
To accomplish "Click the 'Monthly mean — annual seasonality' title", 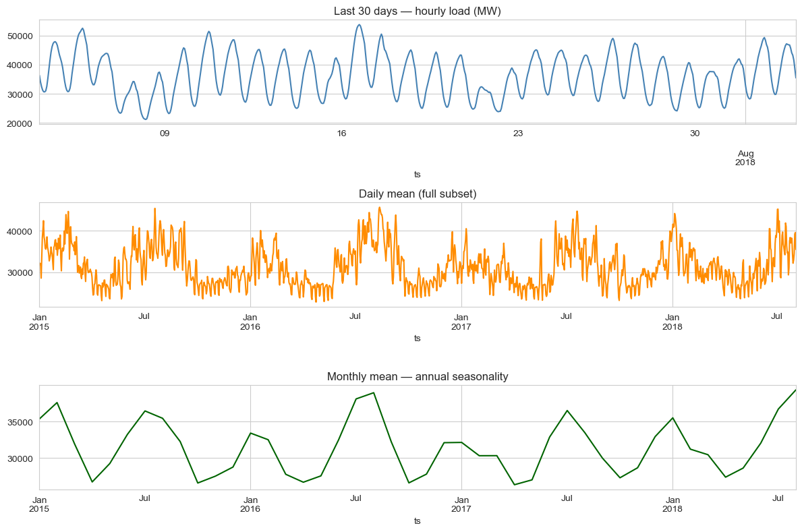I will tap(418, 376).
